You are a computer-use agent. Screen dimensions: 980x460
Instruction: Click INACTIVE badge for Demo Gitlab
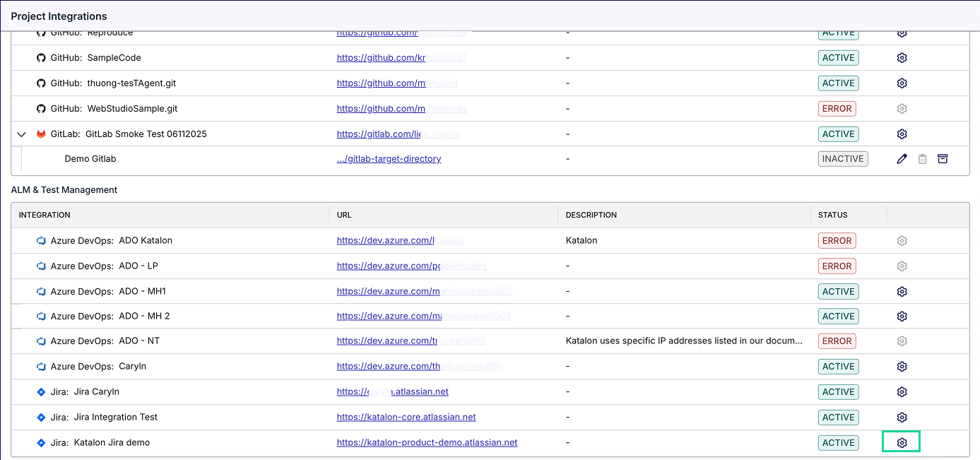click(x=843, y=159)
